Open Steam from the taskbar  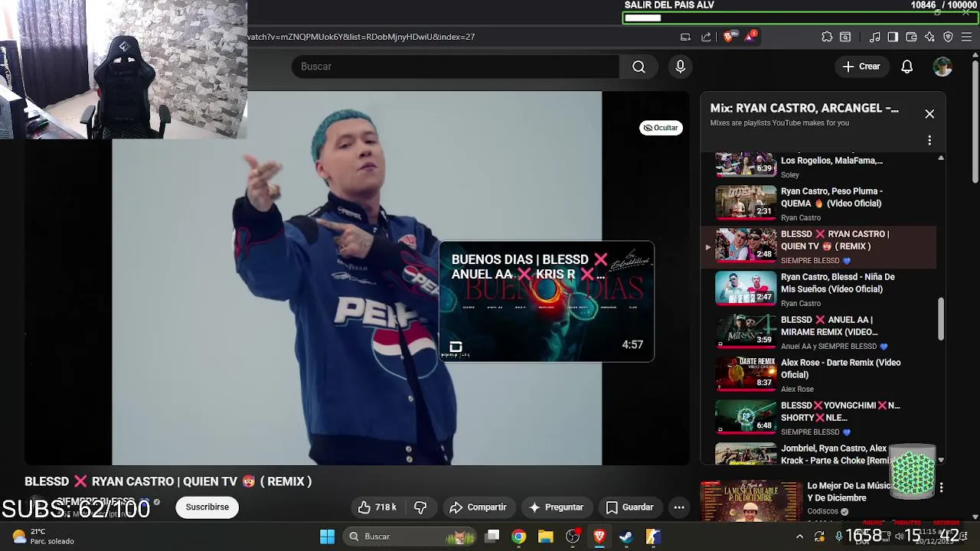click(626, 536)
